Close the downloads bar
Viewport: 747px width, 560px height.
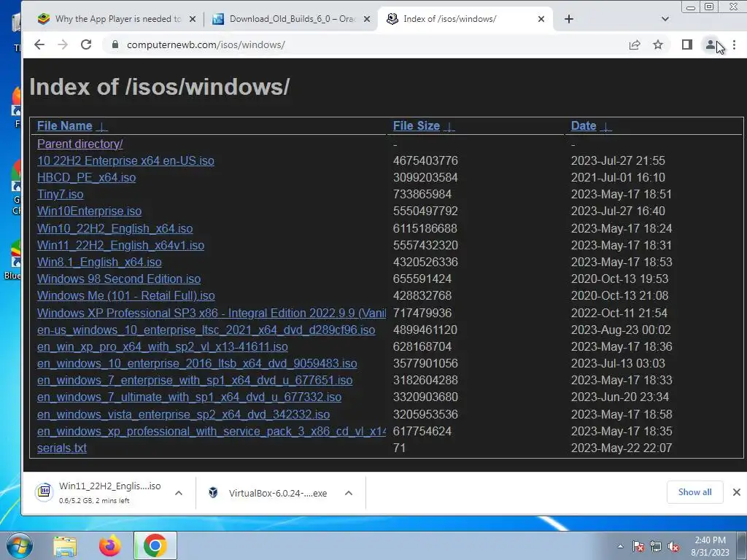tap(737, 492)
